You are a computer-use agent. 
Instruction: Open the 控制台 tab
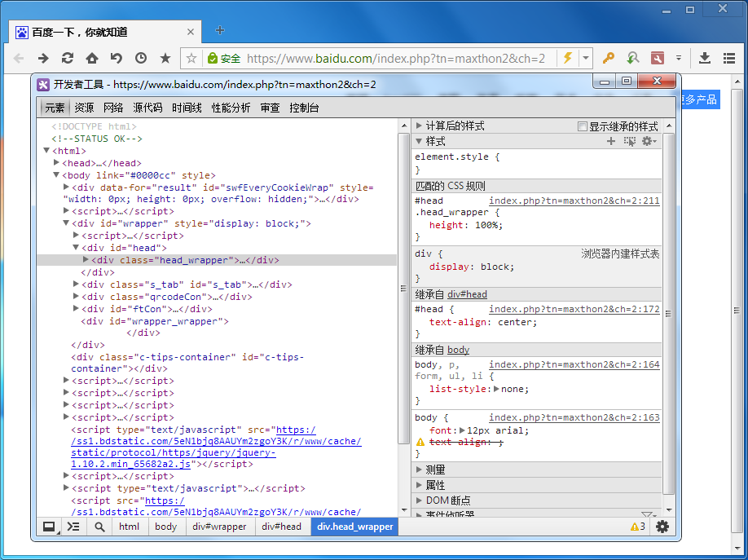click(x=305, y=108)
